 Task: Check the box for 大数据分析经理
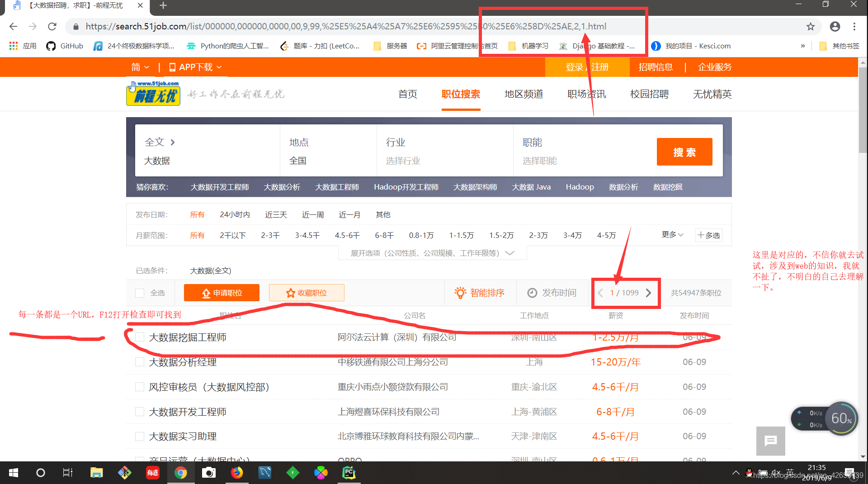140,362
